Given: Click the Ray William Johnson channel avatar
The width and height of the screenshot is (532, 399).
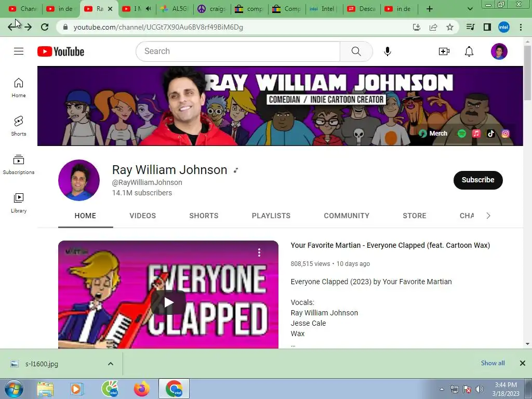Looking at the screenshot, I should point(79,180).
